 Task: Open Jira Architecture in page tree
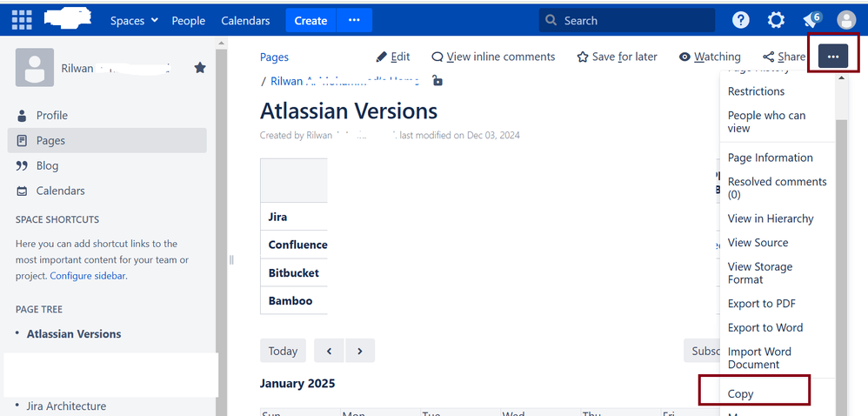66,406
